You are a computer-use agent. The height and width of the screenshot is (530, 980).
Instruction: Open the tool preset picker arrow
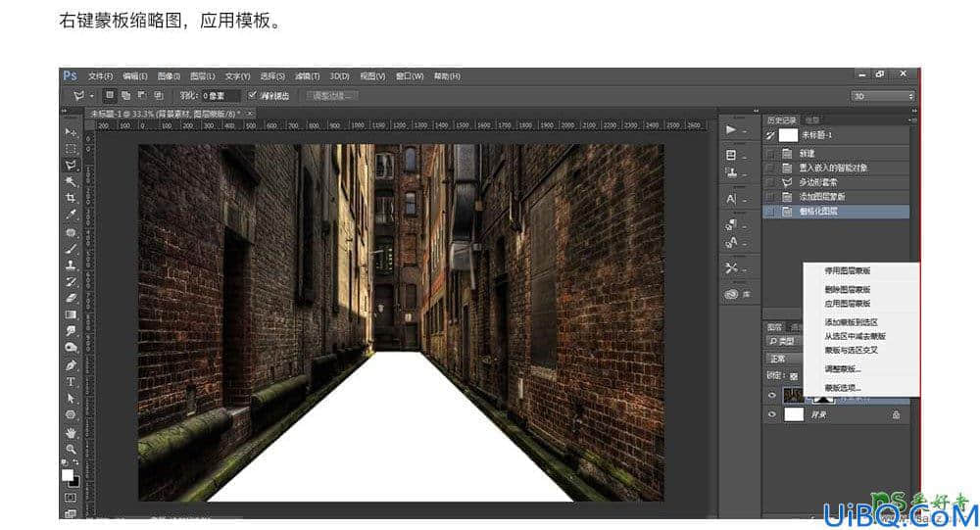tap(91, 96)
